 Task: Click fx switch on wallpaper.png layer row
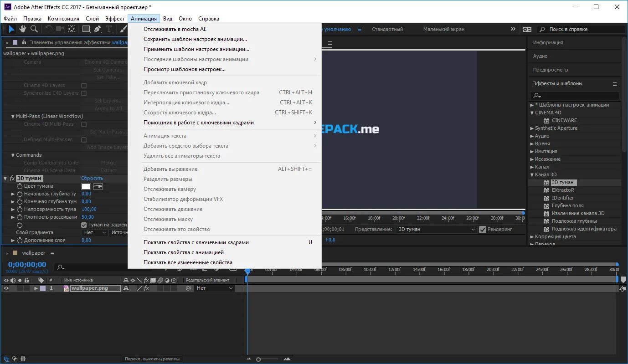[x=147, y=288]
